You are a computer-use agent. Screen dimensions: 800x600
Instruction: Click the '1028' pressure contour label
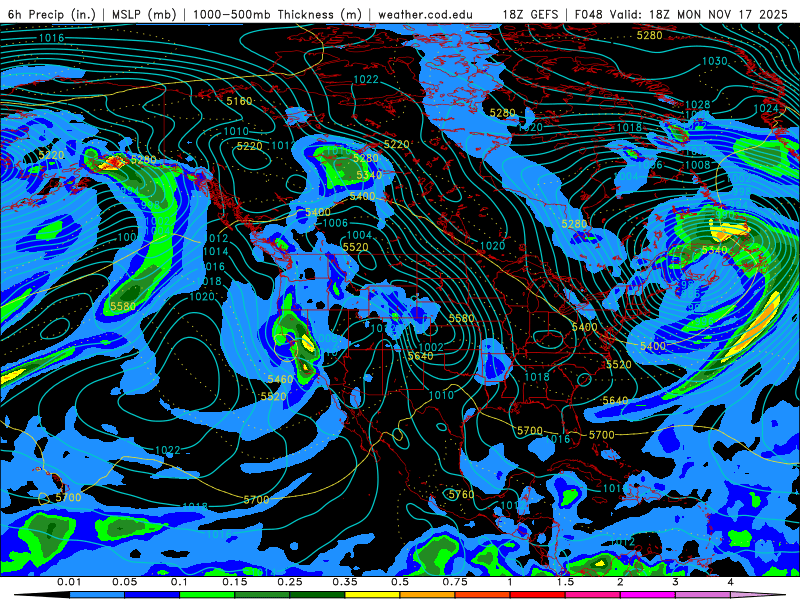(697, 105)
